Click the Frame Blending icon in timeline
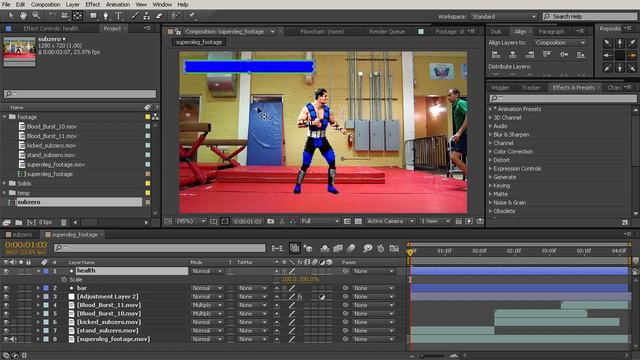The height and width of the screenshot is (360, 640). tap(338, 248)
